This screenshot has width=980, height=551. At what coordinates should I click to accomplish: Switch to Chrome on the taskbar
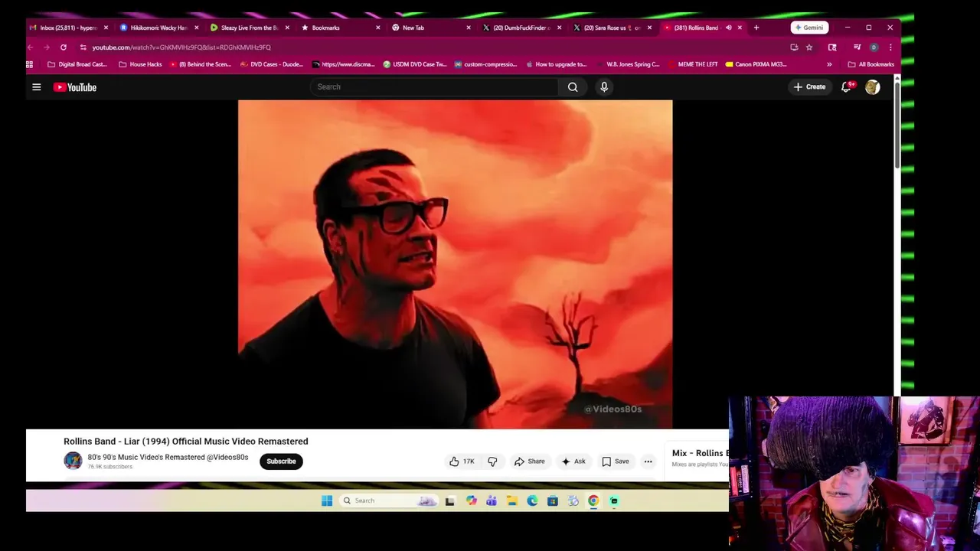pos(593,500)
